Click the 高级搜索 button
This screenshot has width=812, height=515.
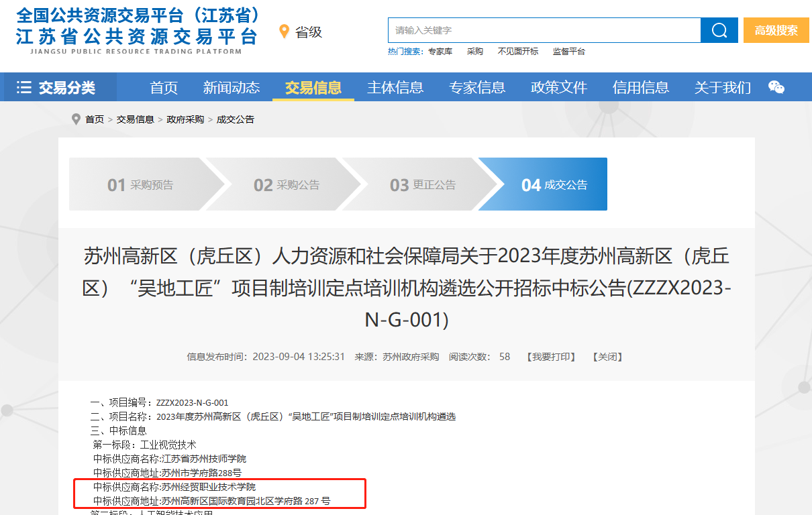pyautogui.click(x=776, y=30)
